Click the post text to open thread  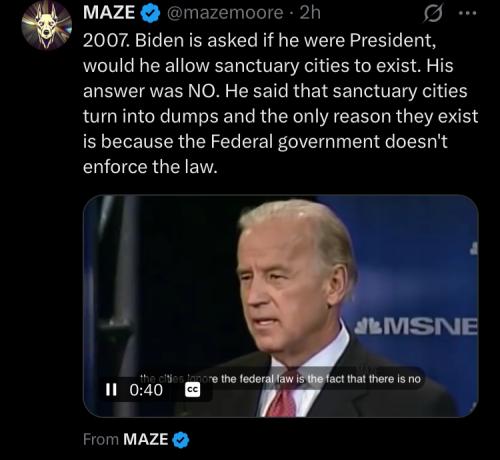coord(281,103)
